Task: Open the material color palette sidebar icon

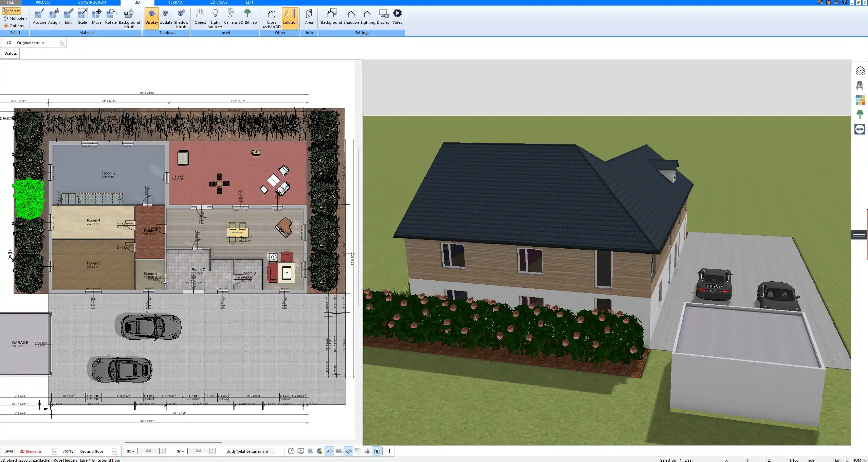Action: point(860,100)
